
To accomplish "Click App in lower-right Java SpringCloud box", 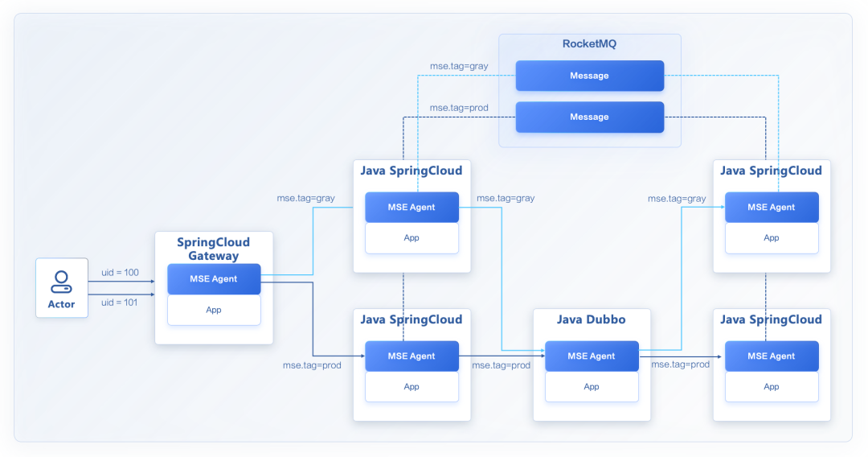I will point(772,387).
